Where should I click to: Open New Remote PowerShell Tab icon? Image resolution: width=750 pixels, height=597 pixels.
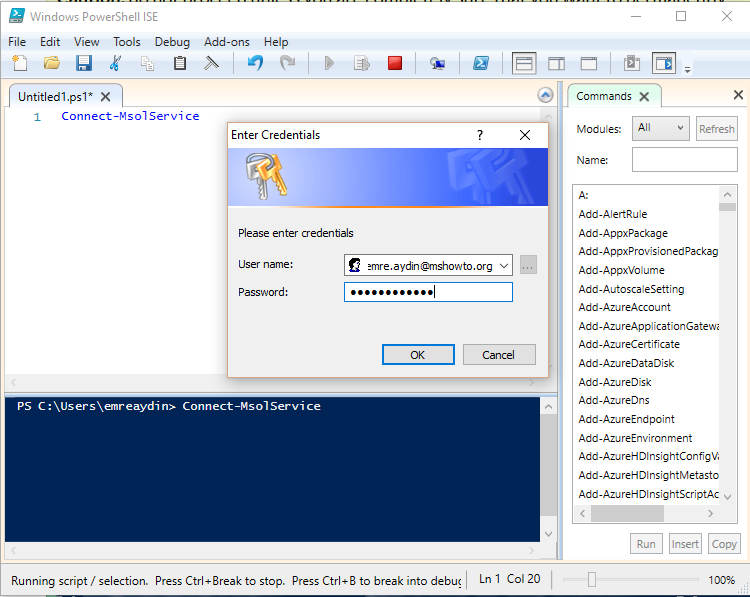437,63
